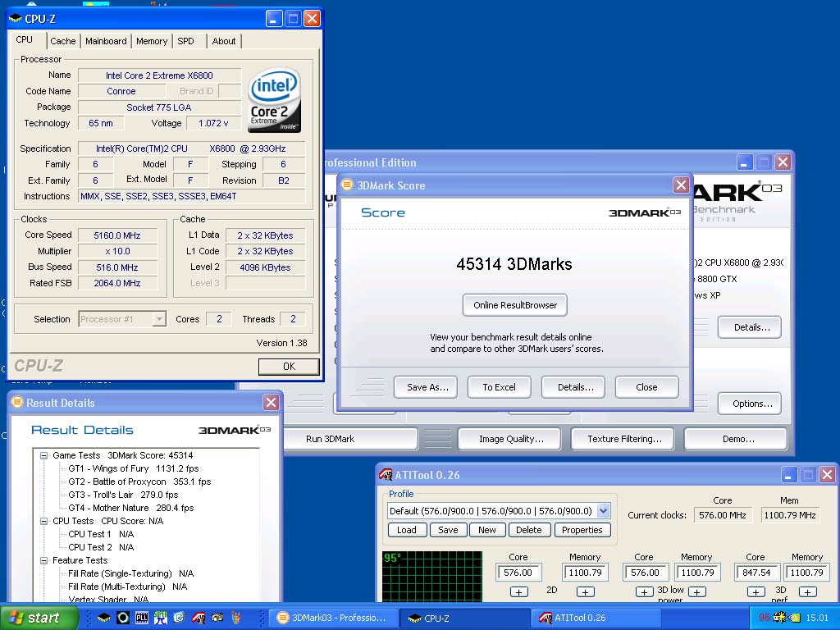The image size is (840, 630).
Task: Switch to CPU-Z in the taskbar
Action: 465,618
